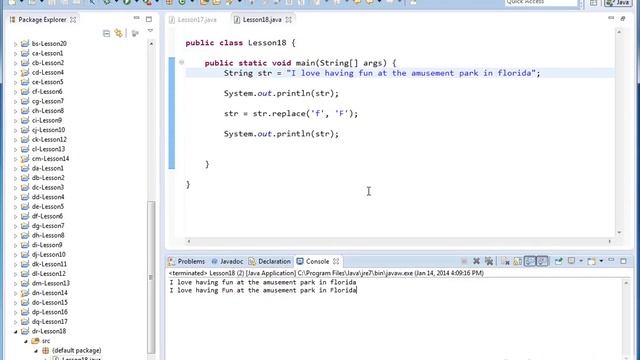Image resolution: width=640 pixels, height=360 pixels.
Task: Close the Package Explorer tab
Action: [x=73, y=20]
